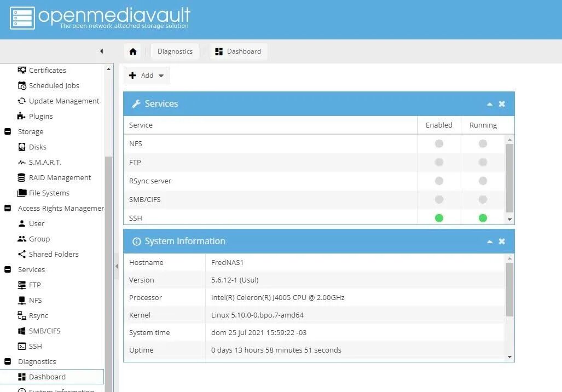Click the NFS icon in sidebar
This screenshot has width=562, height=392.
coord(22,300)
